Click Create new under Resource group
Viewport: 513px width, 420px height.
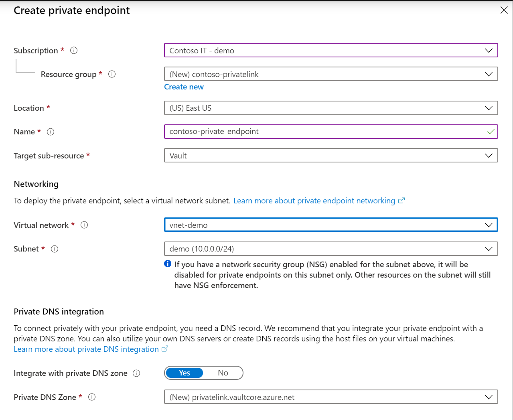(184, 87)
